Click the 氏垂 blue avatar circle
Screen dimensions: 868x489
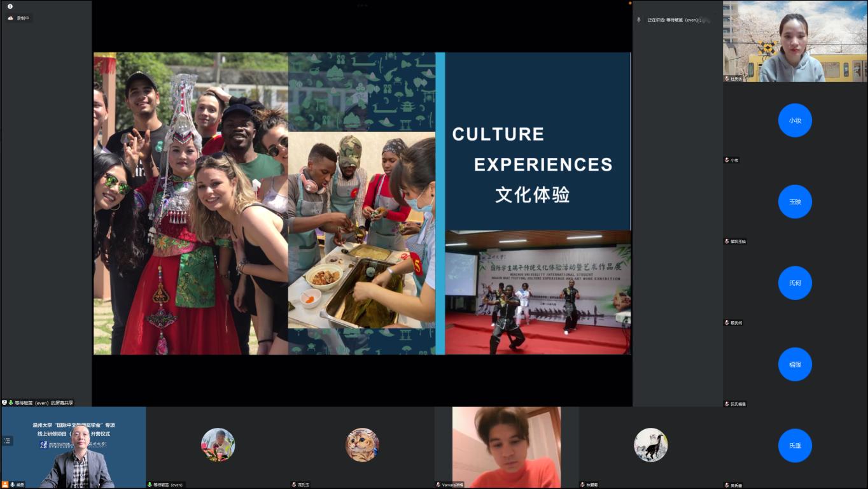point(795,446)
